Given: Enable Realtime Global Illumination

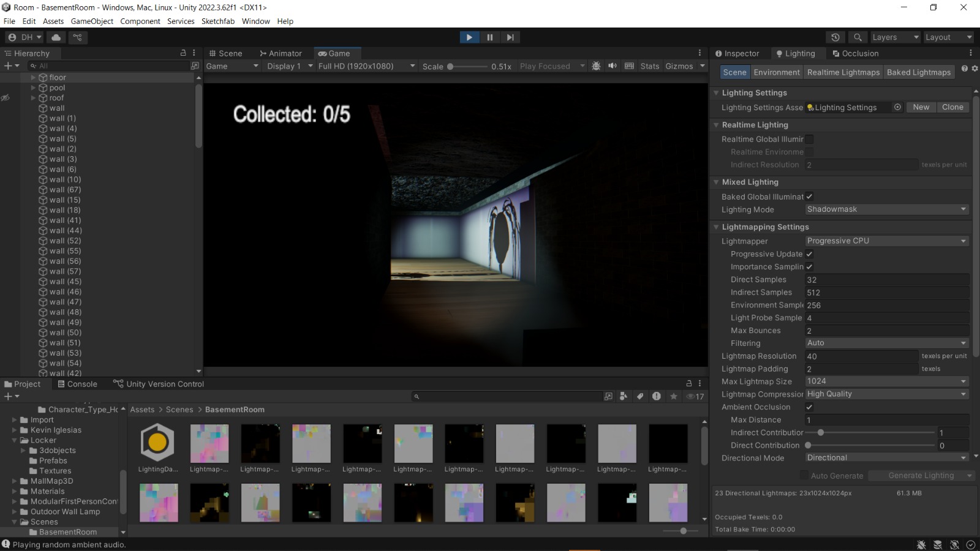Looking at the screenshot, I should click(x=809, y=139).
